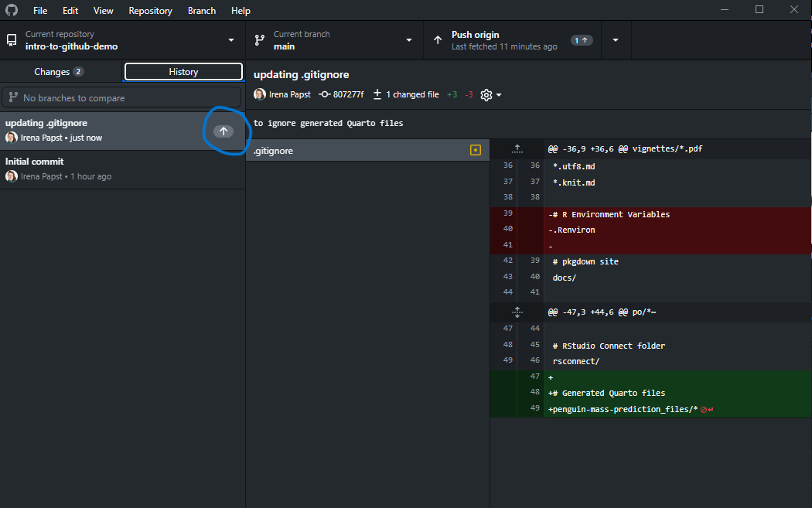
Task: Select the Initial commit entry
Action: click(122, 169)
